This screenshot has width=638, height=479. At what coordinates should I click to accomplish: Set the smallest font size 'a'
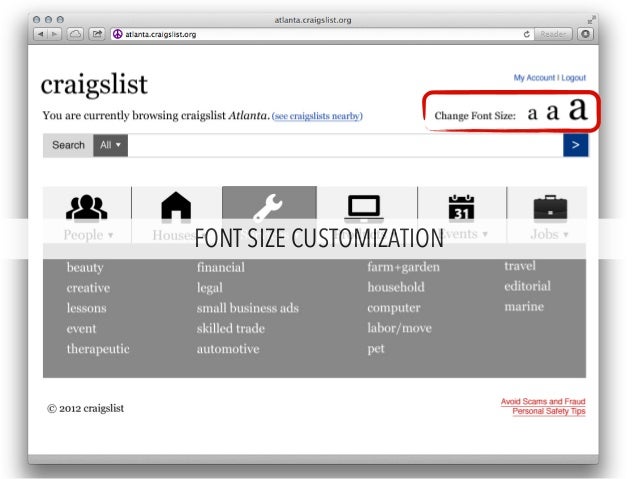[x=533, y=114]
